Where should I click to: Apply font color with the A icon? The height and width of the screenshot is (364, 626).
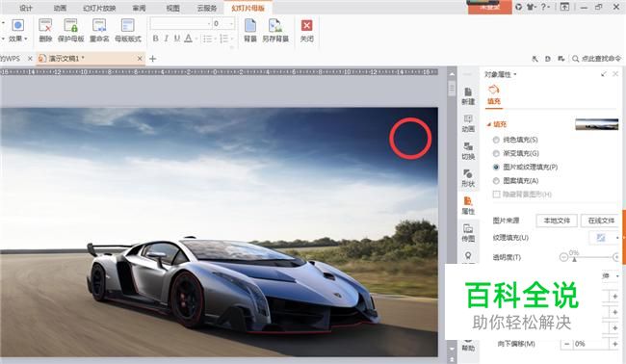tap(188, 39)
